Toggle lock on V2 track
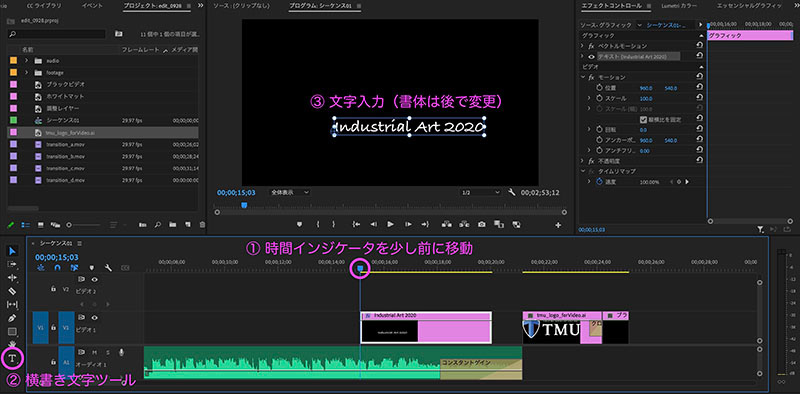The height and width of the screenshot is (394, 800). click(53, 288)
